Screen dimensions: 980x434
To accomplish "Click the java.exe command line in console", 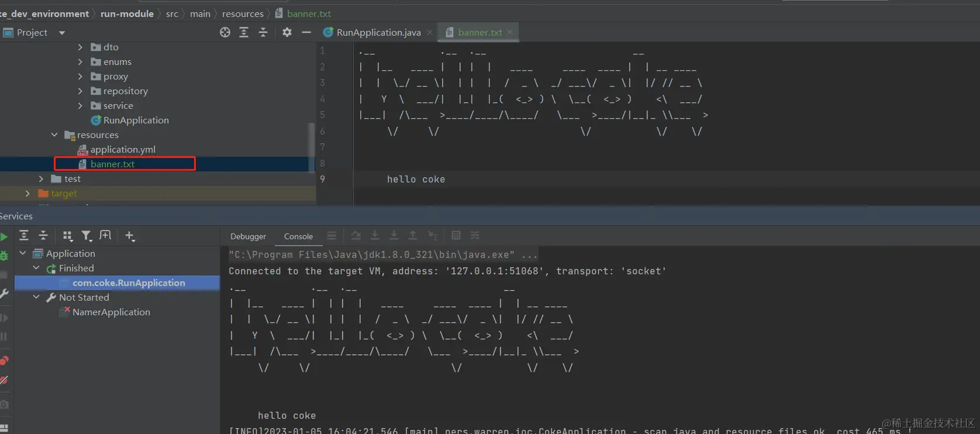I will (x=383, y=254).
